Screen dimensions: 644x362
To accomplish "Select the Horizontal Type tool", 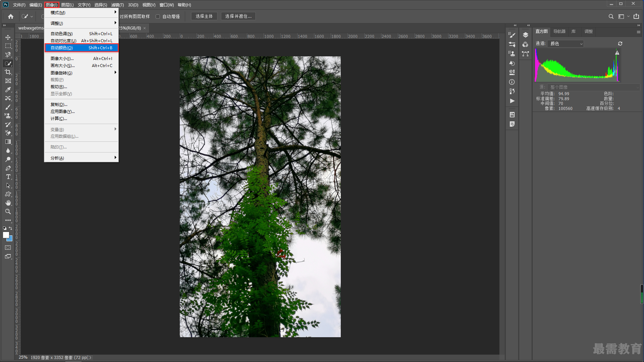I will point(8,177).
